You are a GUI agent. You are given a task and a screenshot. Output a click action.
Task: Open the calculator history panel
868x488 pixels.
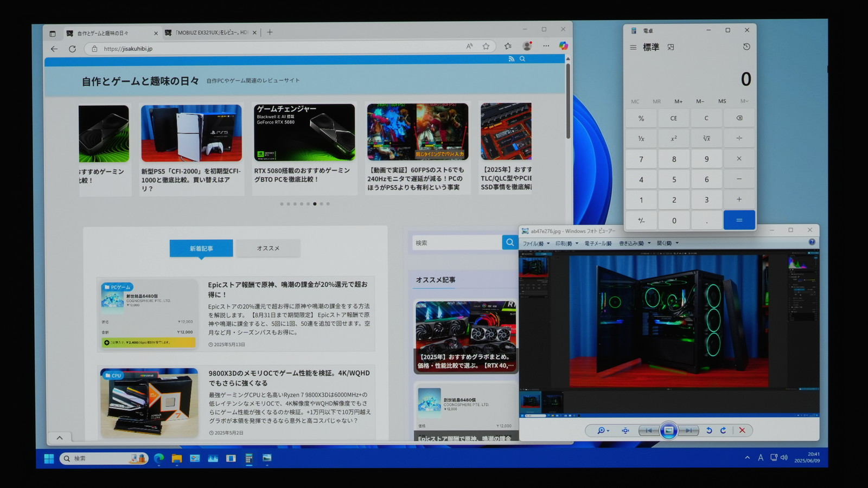click(746, 47)
